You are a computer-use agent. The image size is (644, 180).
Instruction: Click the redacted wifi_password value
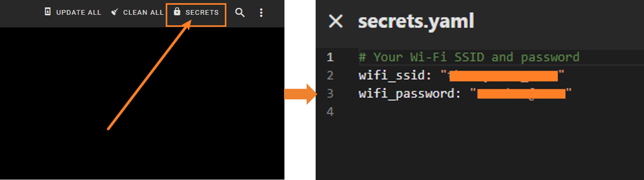(x=521, y=94)
